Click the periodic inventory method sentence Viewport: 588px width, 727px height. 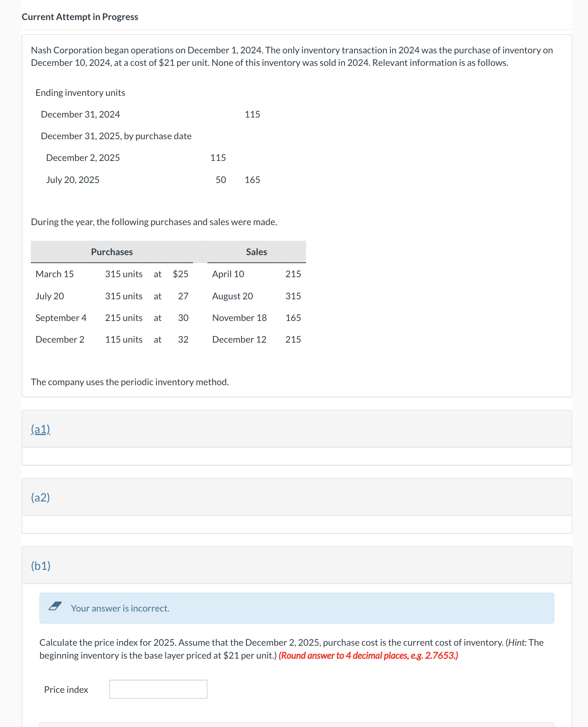[130, 382]
